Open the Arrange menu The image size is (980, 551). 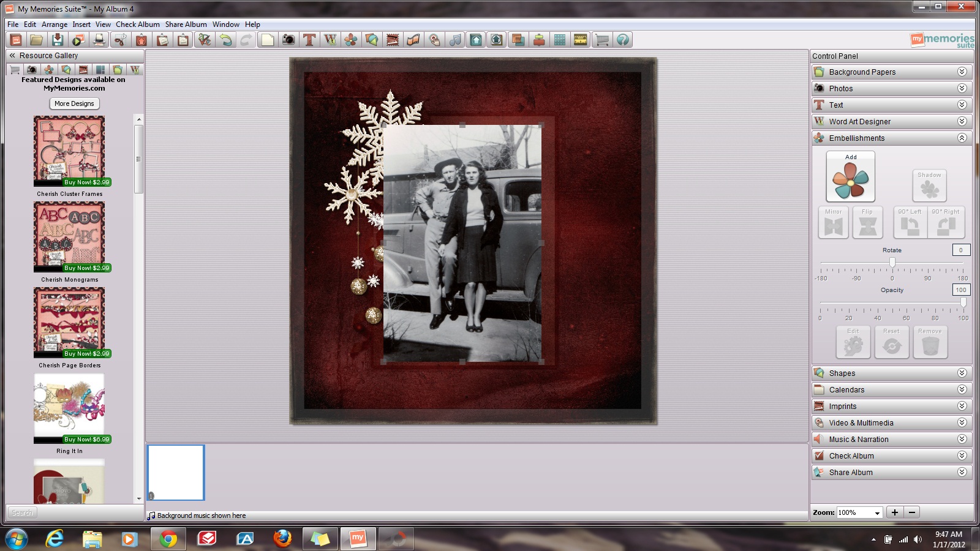click(55, 24)
